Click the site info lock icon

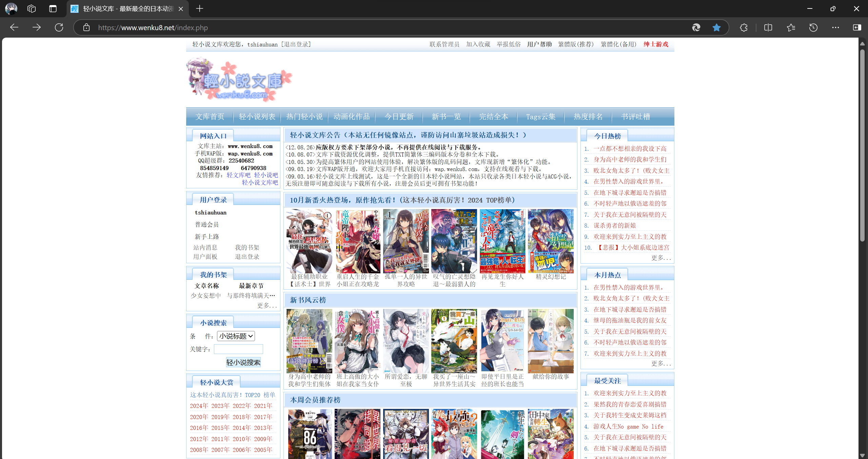(86, 27)
